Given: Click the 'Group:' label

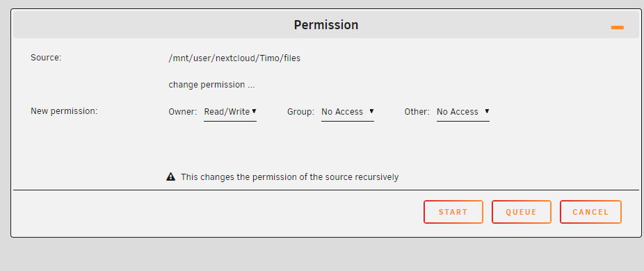Looking at the screenshot, I should click(x=300, y=112).
